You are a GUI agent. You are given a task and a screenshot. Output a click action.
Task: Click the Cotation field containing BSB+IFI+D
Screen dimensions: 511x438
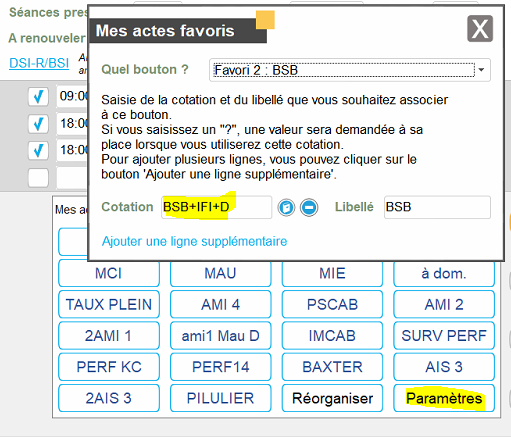pos(216,207)
